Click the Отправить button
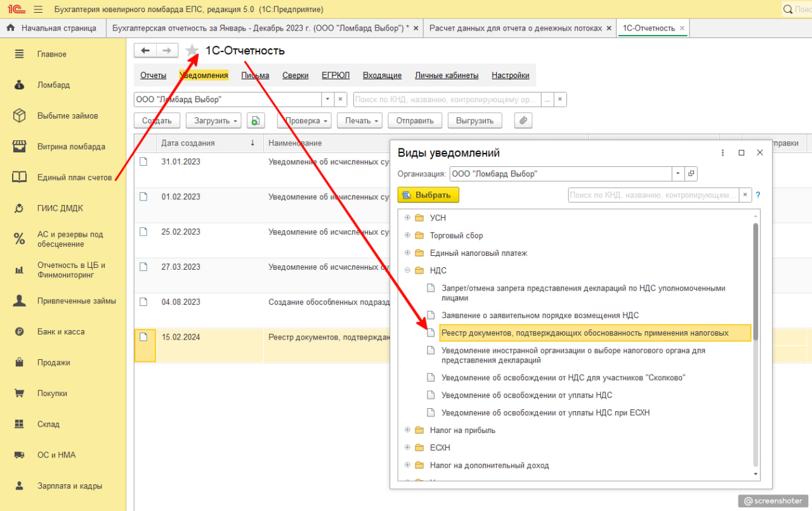812x511 pixels. click(x=415, y=121)
